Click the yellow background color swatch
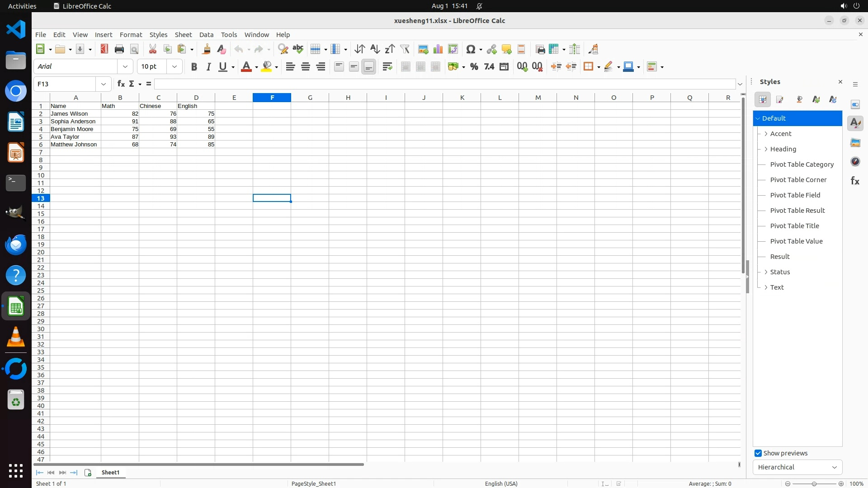Image resolution: width=868 pixels, height=488 pixels. click(267, 67)
